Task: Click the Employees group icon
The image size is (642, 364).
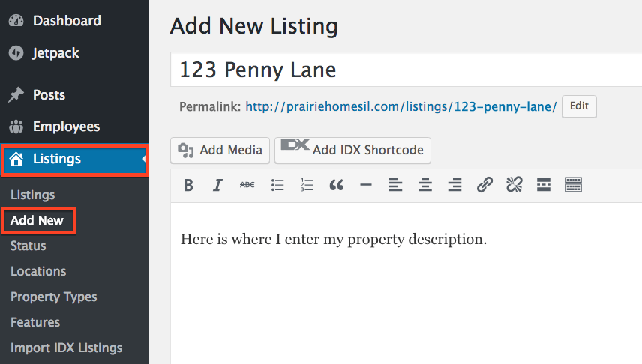Action: pos(16,127)
